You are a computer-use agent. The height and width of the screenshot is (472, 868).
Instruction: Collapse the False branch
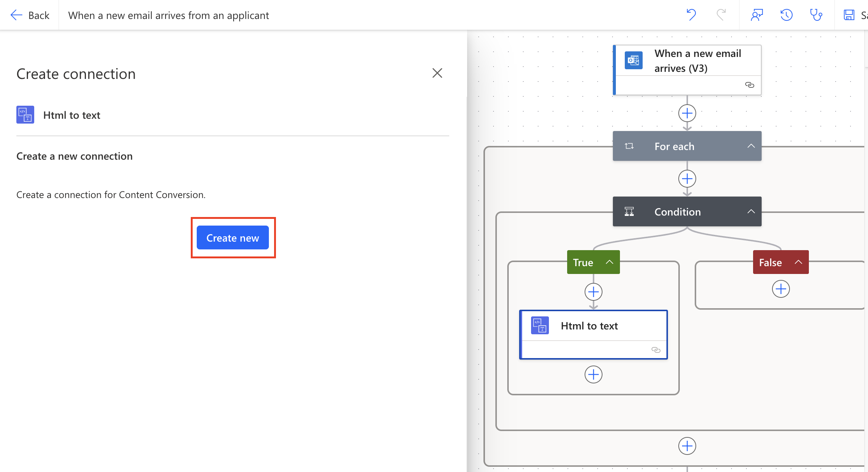[x=798, y=262]
